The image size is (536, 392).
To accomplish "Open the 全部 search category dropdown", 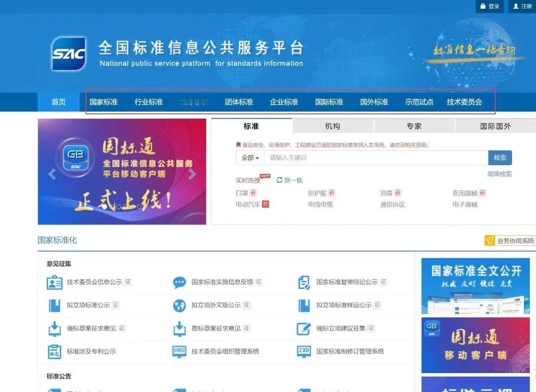I will pos(249,158).
